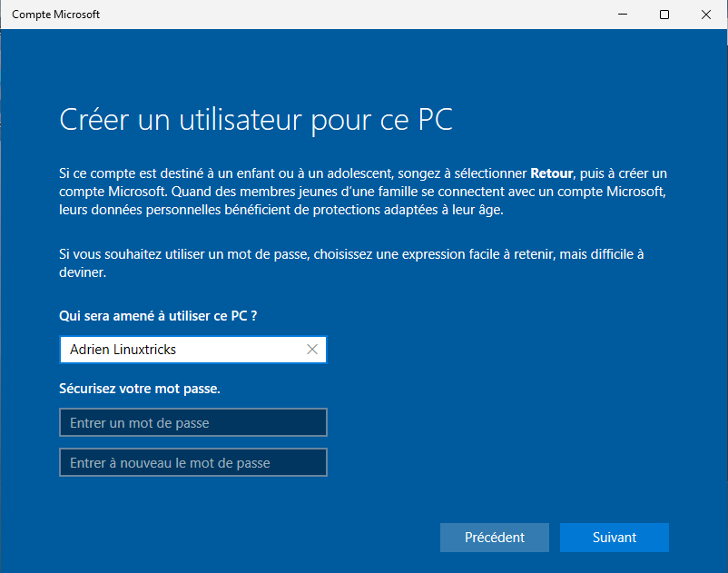Go back using the Précédent button
728x573 pixels.
click(x=494, y=537)
